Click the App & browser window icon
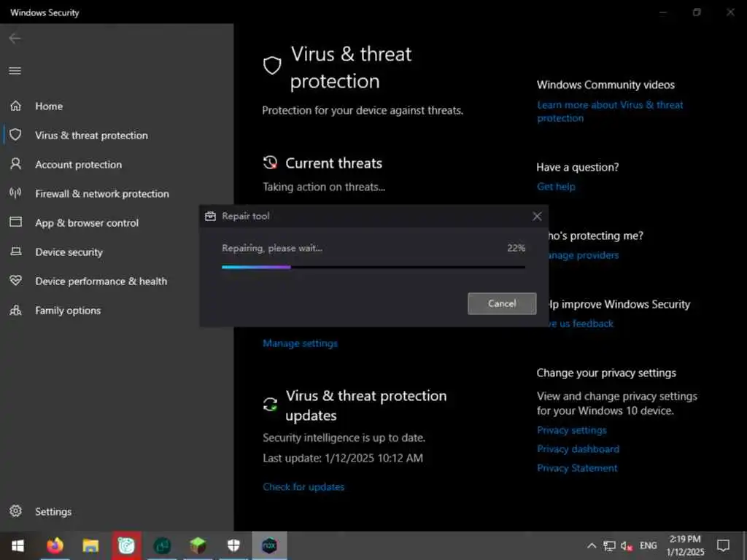The height and width of the screenshot is (560, 747). pos(16,222)
